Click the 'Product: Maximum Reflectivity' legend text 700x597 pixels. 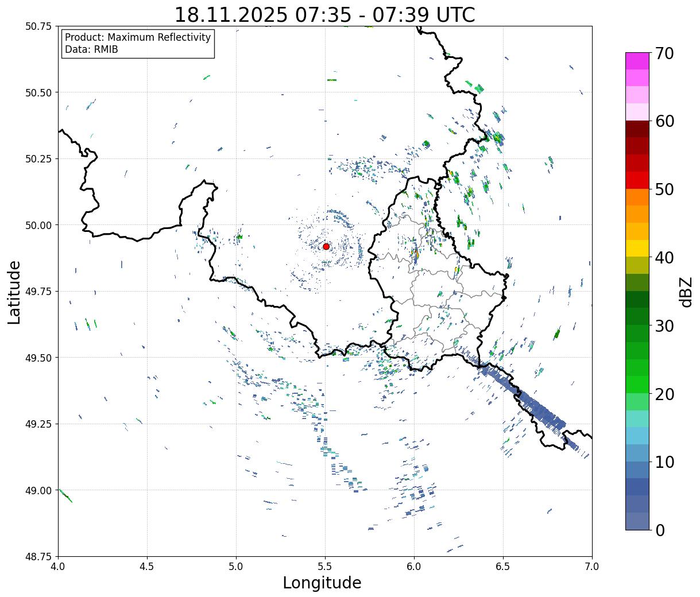(x=138, y=37)
